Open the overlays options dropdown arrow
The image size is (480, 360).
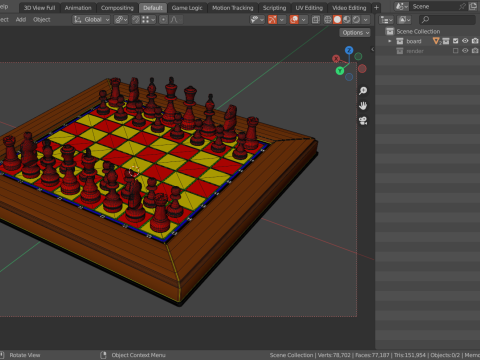304,20
